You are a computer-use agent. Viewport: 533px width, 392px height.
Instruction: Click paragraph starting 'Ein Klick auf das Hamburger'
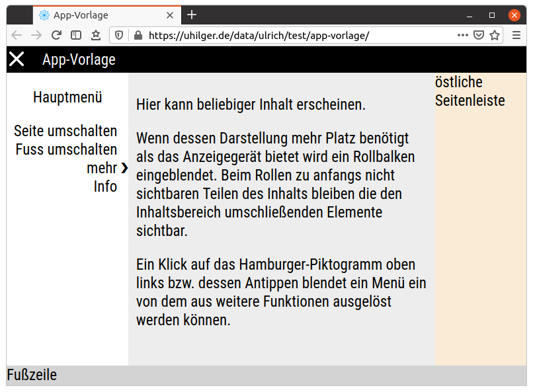click(x=281, y=292)
